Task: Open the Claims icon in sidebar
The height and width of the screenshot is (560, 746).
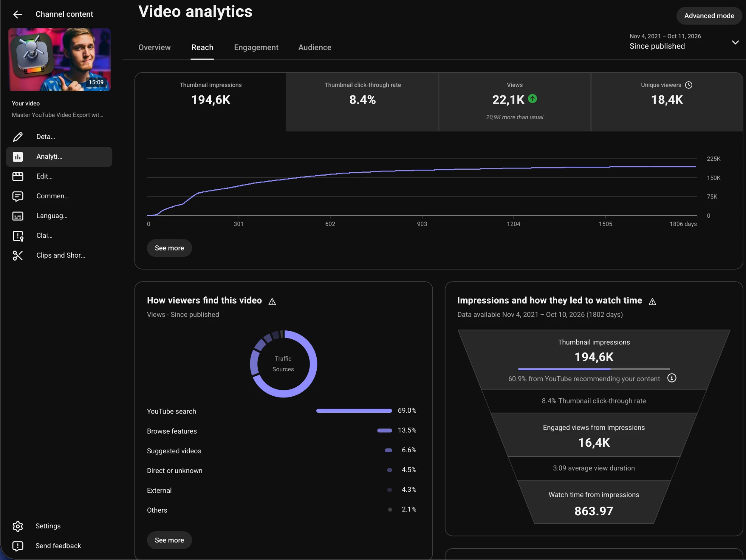Action: pos(18,236)
